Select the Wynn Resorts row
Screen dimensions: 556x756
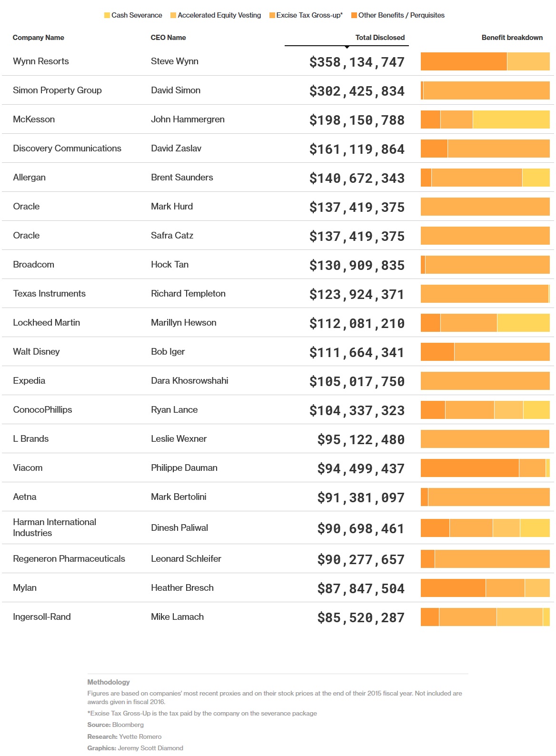pyautogui.click(x=278, y=61)
